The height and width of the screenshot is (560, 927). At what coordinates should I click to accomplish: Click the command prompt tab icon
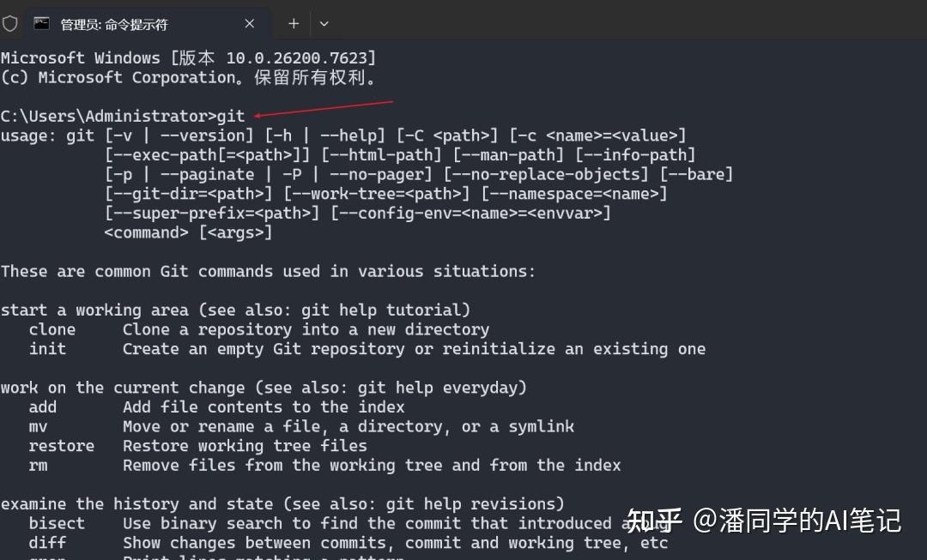click(x=41, y=24)
